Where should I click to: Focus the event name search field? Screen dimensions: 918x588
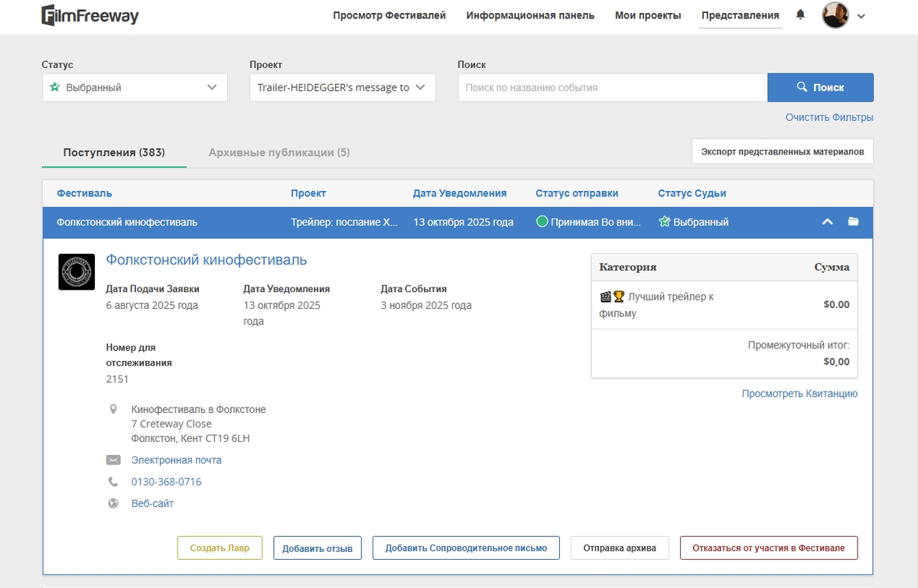(x=613, y=87)
